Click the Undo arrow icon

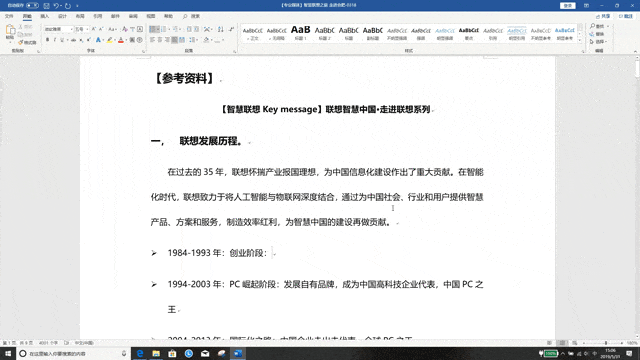pos(56,6)
